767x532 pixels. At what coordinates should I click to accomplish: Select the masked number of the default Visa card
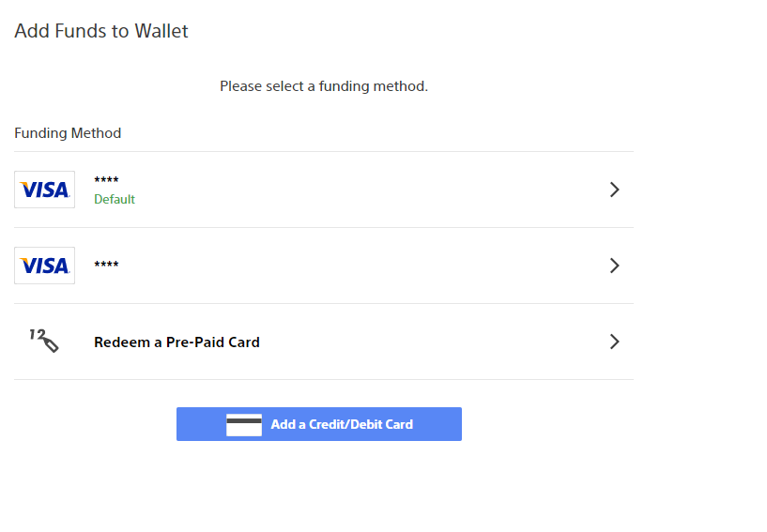(106, 181)
